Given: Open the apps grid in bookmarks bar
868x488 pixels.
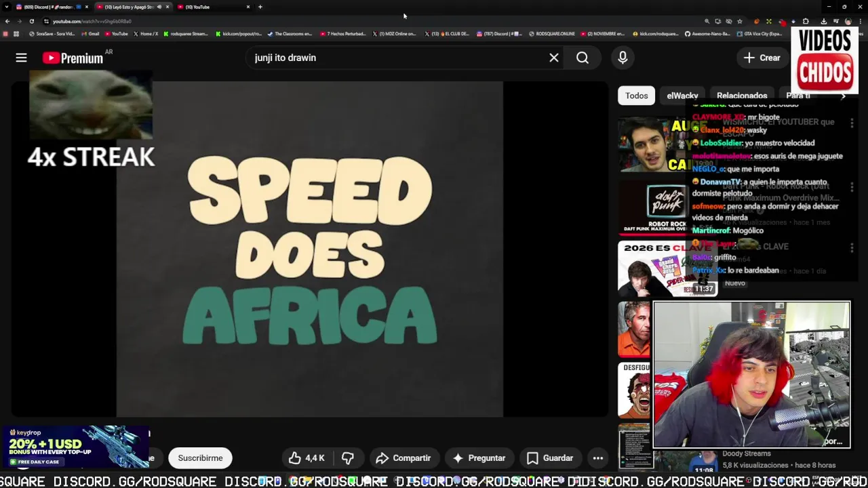Looking at the screenshot, I should (x=16, y=34).
